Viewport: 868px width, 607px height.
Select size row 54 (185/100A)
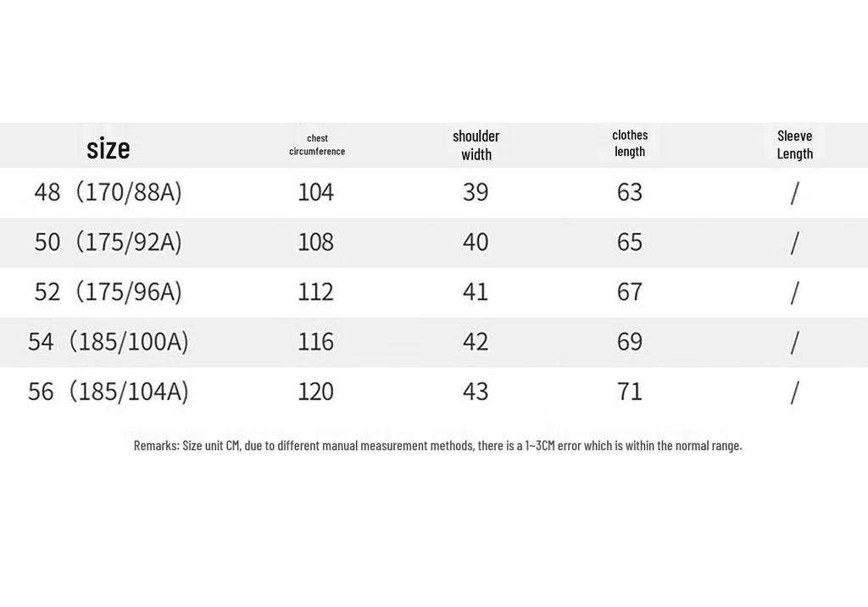434,342
